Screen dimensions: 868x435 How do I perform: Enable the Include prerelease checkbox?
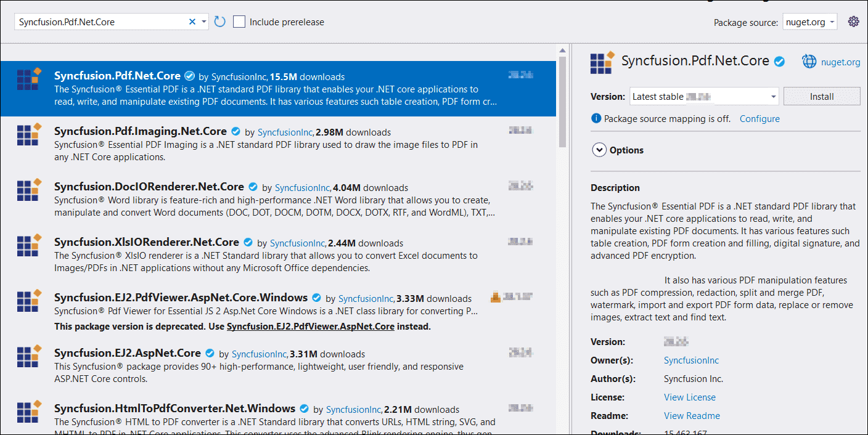point(239,22)
